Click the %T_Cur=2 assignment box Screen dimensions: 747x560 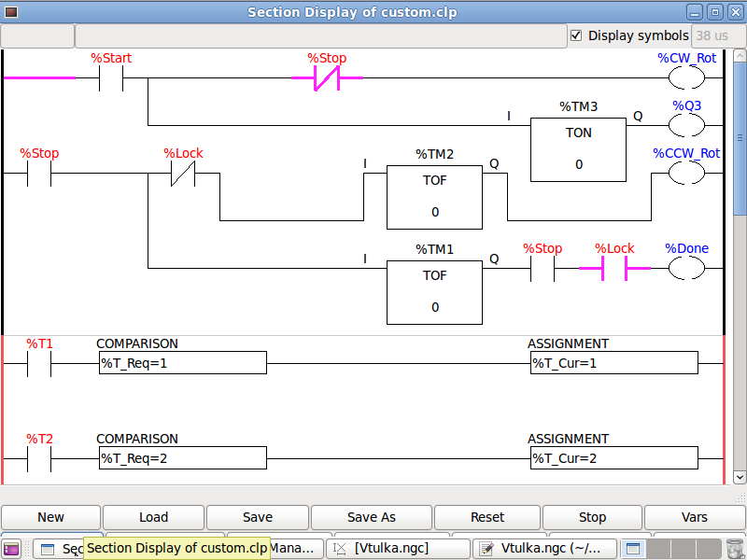(x=614, y=458)
